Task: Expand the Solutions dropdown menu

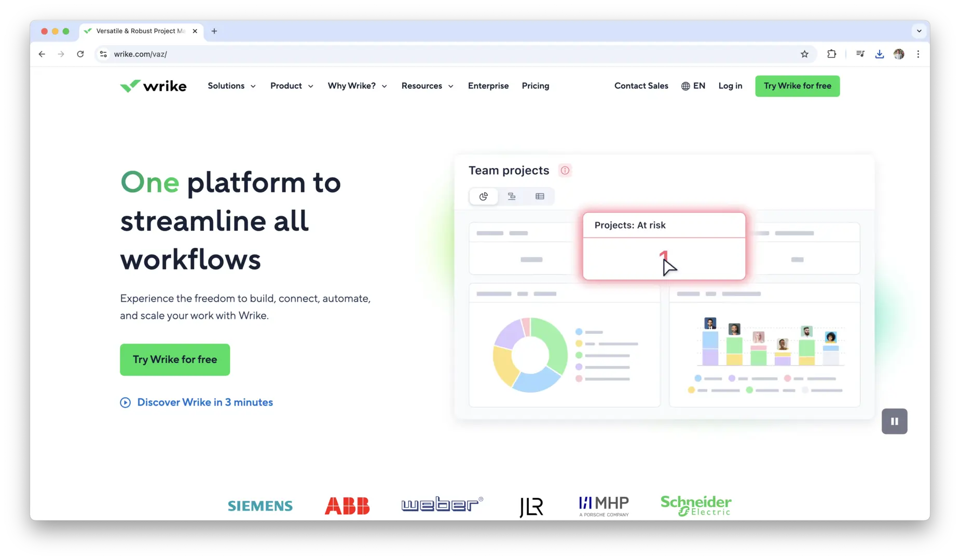Action: [x=231, y=86]
